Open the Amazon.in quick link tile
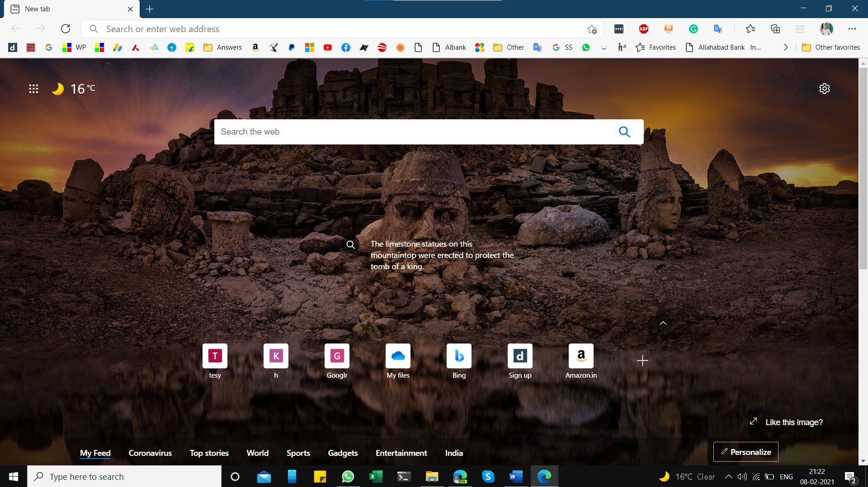Screen dimensions: 868x487 [x=581, y=361]
